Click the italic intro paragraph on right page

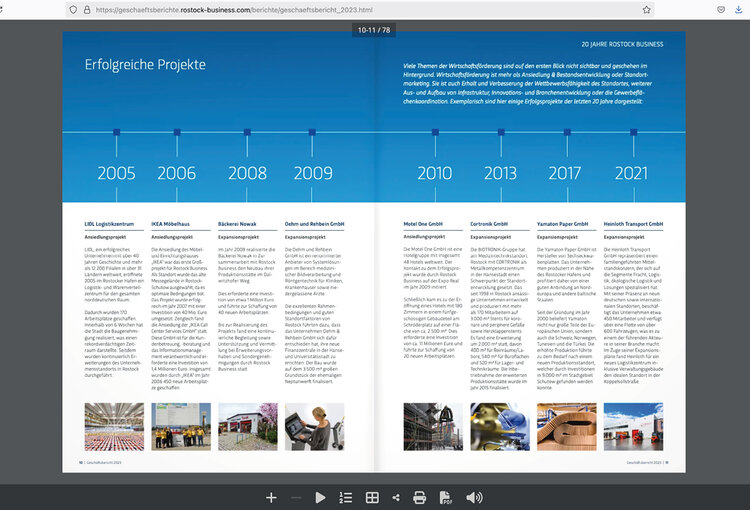528,84
